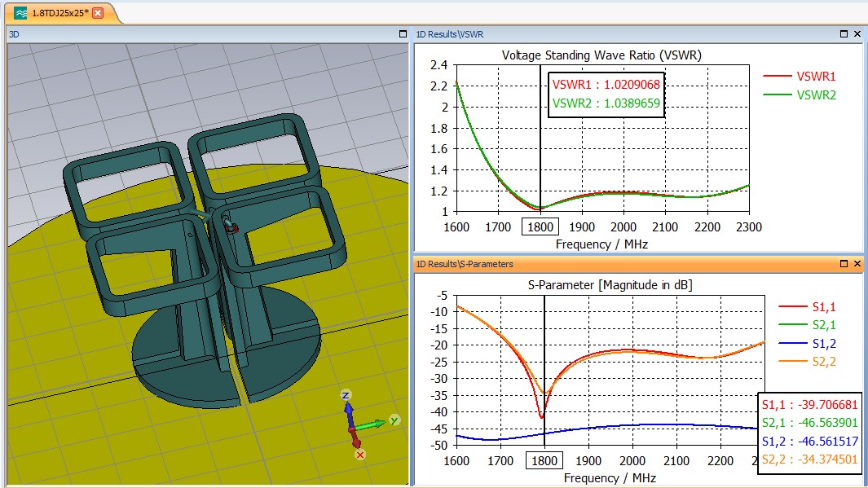Close the VSWR results panel

(x=857, y=34)
